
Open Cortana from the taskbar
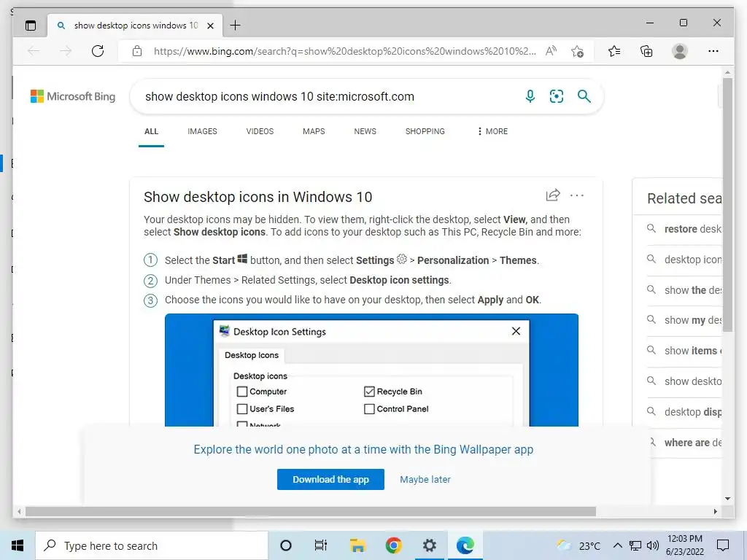[286, 545]
